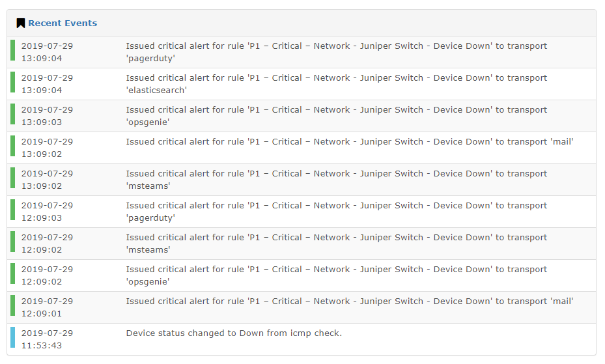The height and width of the screenshot is (364, 605).
Task: Select the 13:09:03 opsgenie alert event row
Action: [x=302, y=116]
